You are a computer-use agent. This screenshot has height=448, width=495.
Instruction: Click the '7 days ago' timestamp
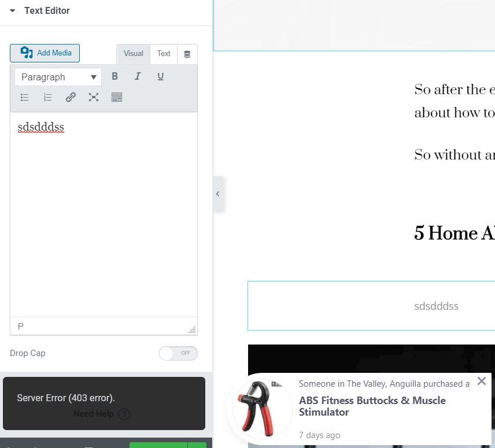pyautogui.click(x=319, y=435)
